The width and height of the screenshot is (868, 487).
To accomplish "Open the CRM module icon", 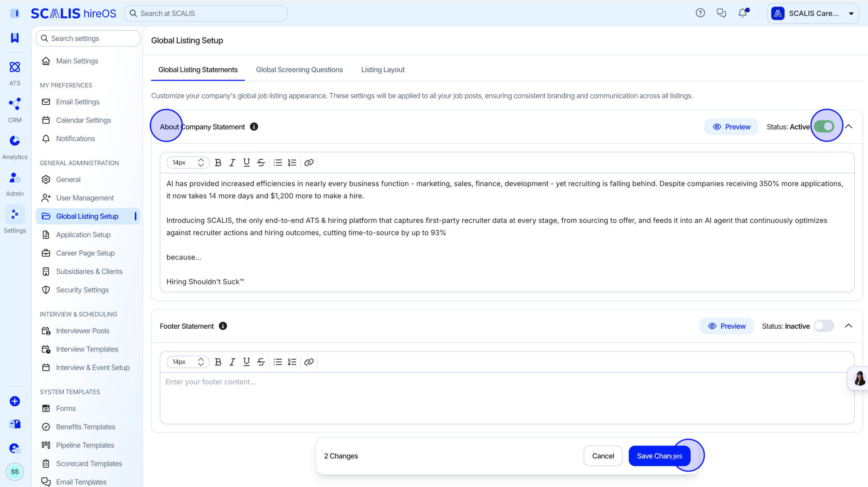I will pyautogui.click(x=15, y=104).
